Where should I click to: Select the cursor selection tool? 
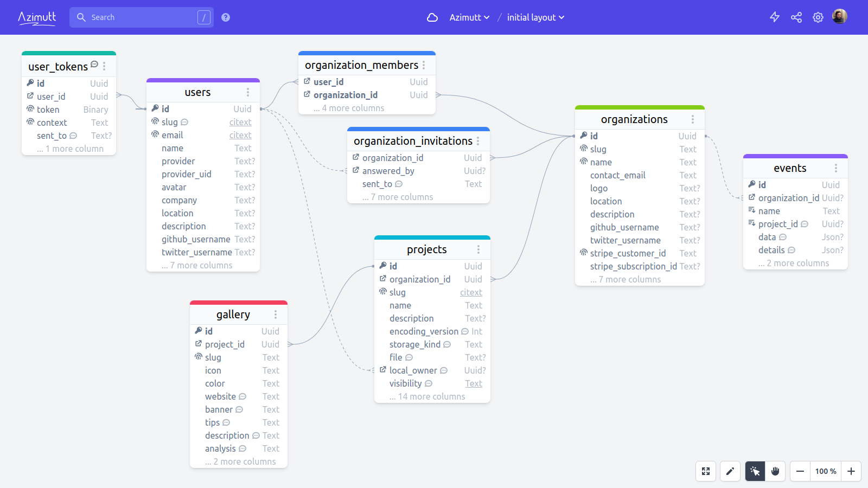click(755, 471)
